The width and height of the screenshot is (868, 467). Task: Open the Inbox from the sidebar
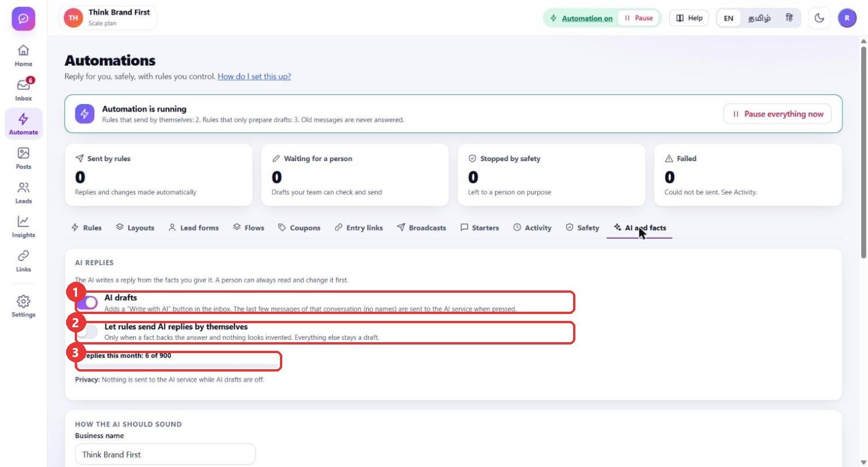24,90
